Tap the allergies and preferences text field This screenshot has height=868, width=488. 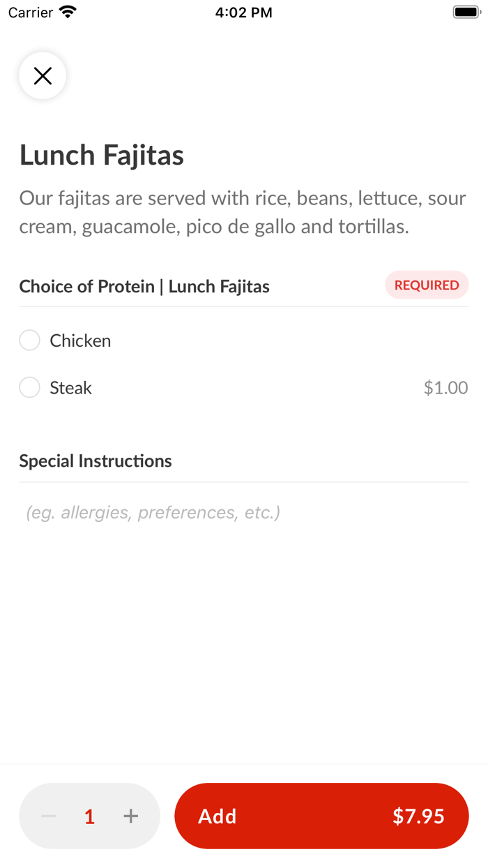152,512
